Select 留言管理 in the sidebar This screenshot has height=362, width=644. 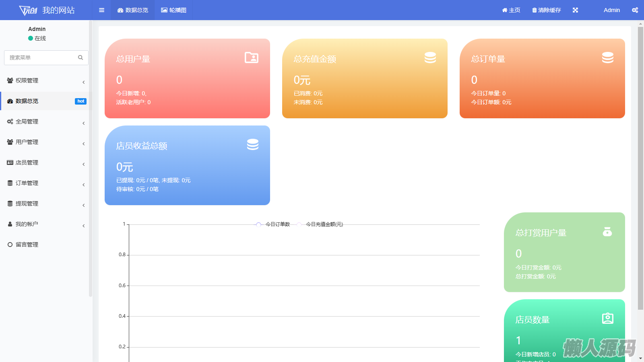click(27, 245)
